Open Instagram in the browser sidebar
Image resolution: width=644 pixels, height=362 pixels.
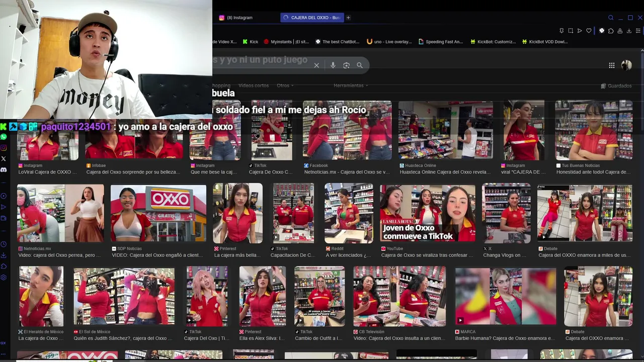[x=4, y=148]
